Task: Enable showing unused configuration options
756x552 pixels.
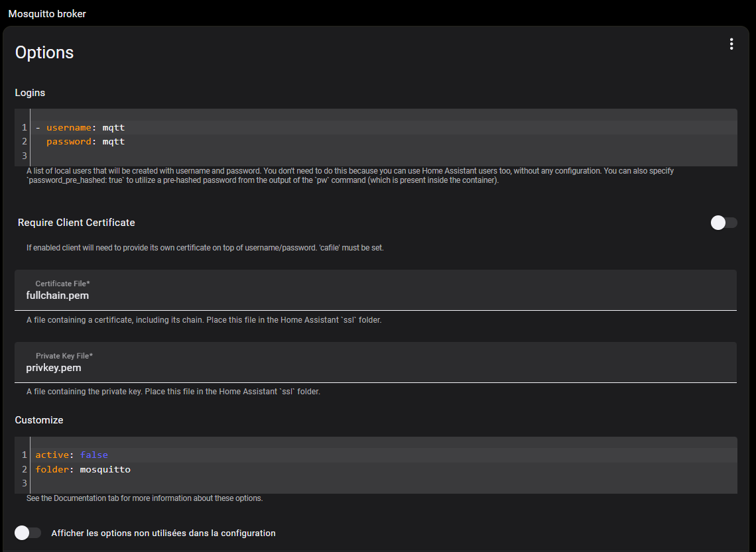Action: (27, 533)
